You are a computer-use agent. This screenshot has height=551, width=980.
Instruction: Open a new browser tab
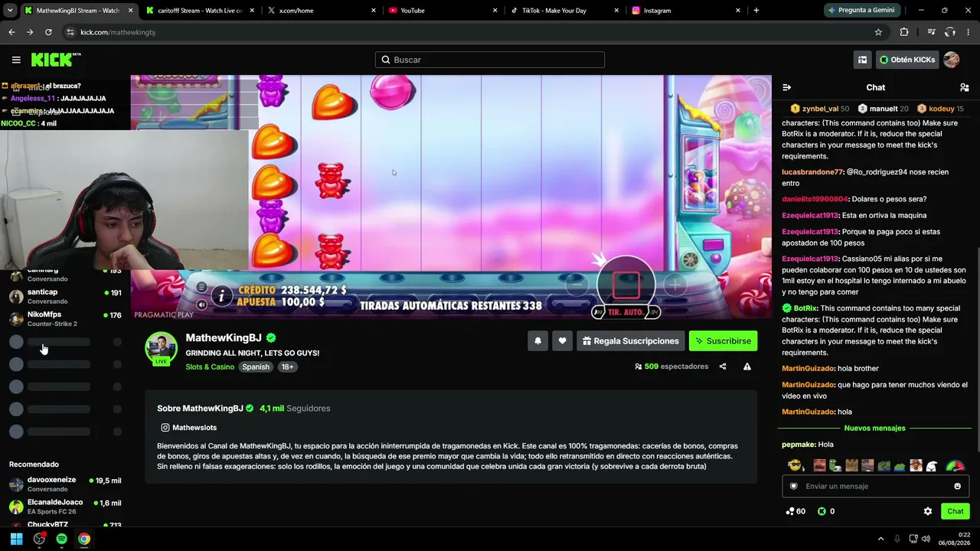756,11
